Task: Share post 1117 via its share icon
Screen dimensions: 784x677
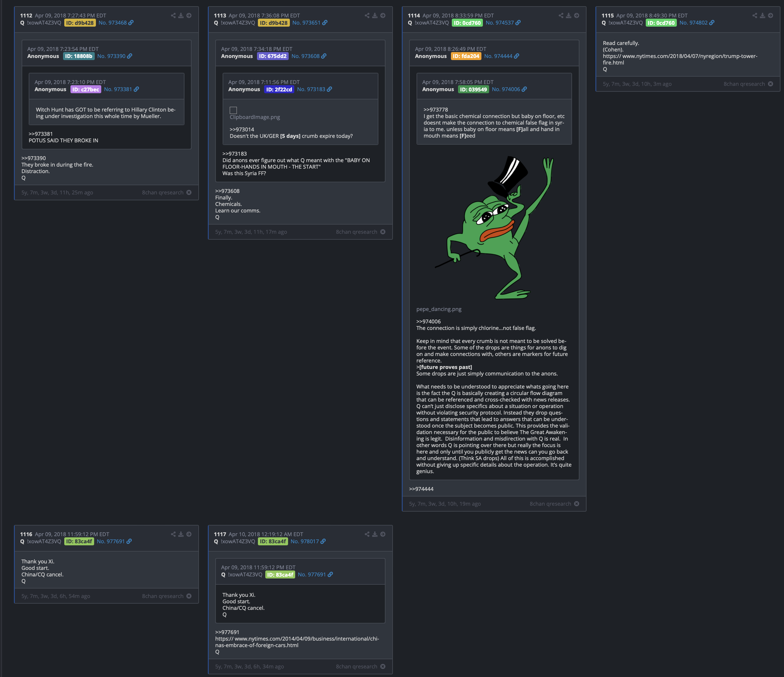Action: coord(367,534)
